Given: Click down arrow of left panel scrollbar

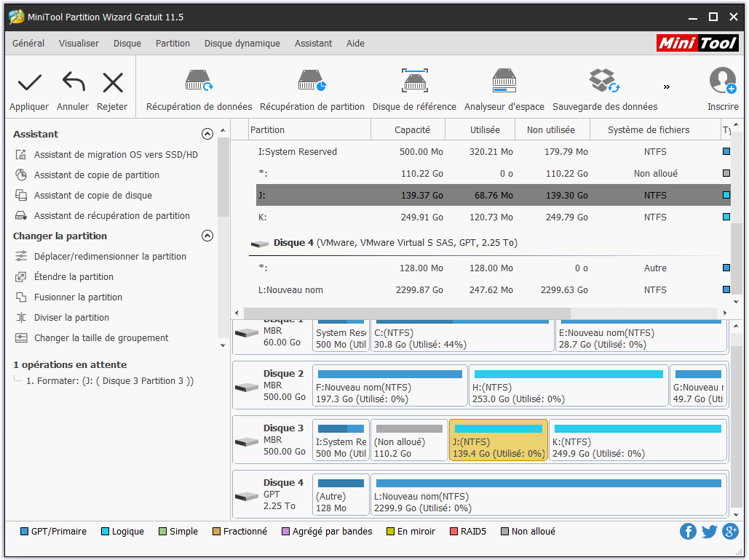Looking at the screenshot, I should click(223, 345).
